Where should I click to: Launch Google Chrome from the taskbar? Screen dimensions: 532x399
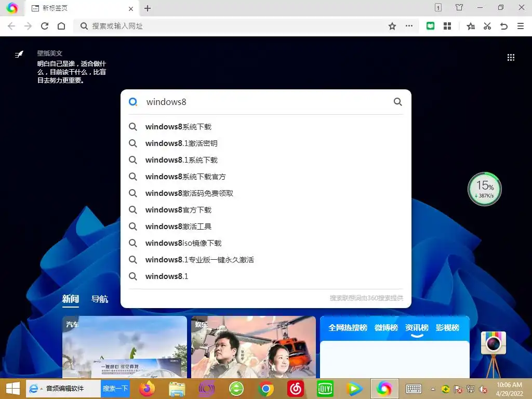click(x=265, y=389)
